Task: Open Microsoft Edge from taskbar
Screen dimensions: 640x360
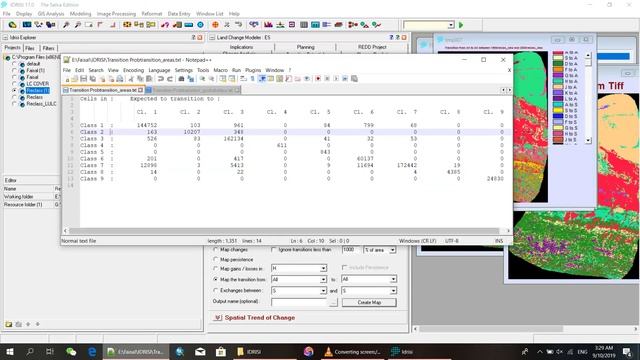Action: pos(92,351)
